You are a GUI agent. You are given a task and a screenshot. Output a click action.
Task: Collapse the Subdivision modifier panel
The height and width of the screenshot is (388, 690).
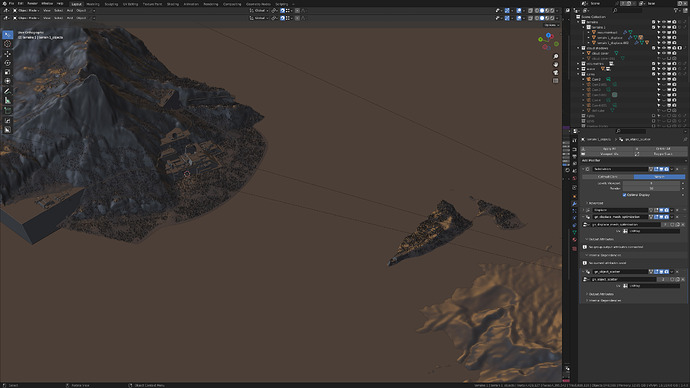(584, 169)
